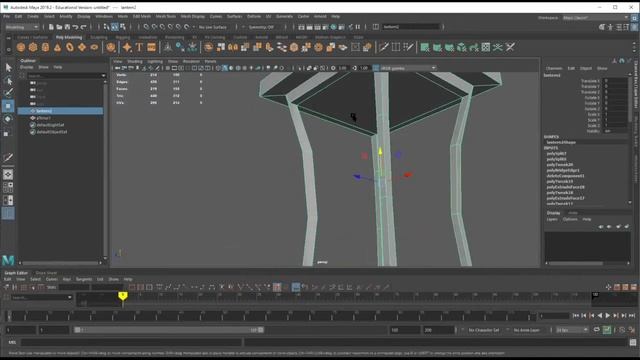The image size is (640, 360).
Task: Open the Modeling menu set dropdown
Action: [22, 27]
